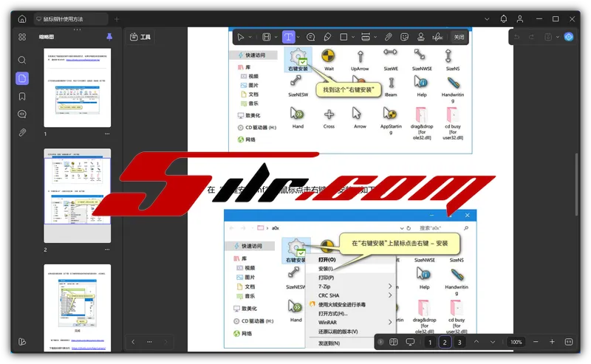Select the sticker tool

[404, 37]
